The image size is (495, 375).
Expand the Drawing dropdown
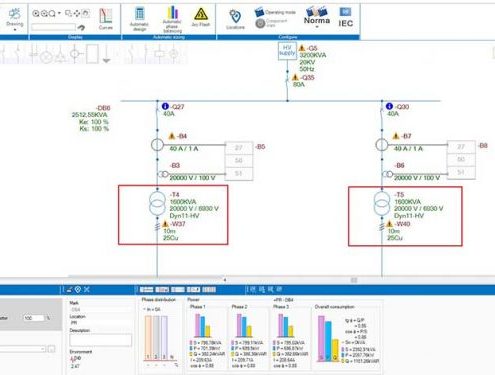coord(15,30)
